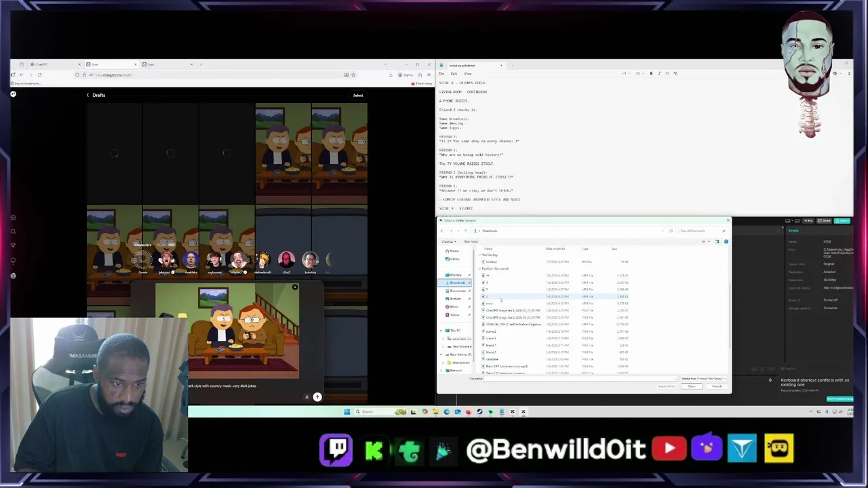
Task: Open Notepad Edit menu
Action: (454, 73)
